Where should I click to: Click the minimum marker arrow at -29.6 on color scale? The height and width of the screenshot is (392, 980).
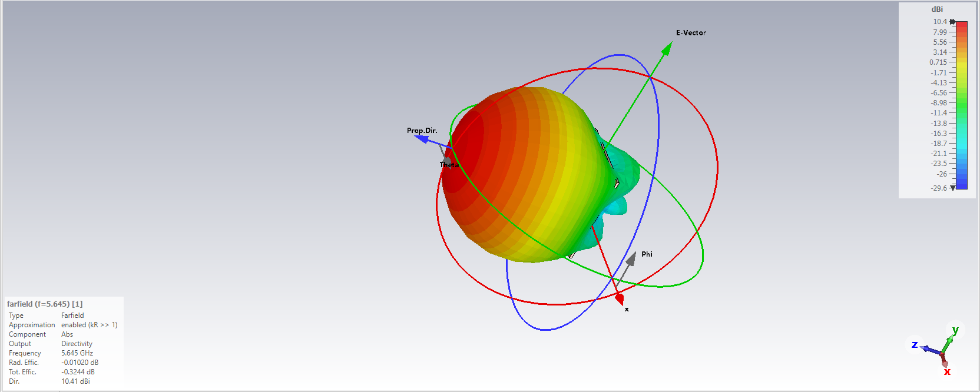(953, 188)
